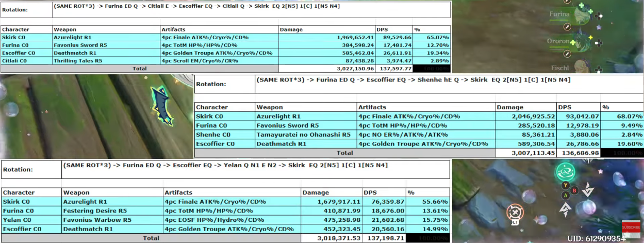Click the Festering Desire R5 weapon cell
The image size is (644, 243).
112,210
